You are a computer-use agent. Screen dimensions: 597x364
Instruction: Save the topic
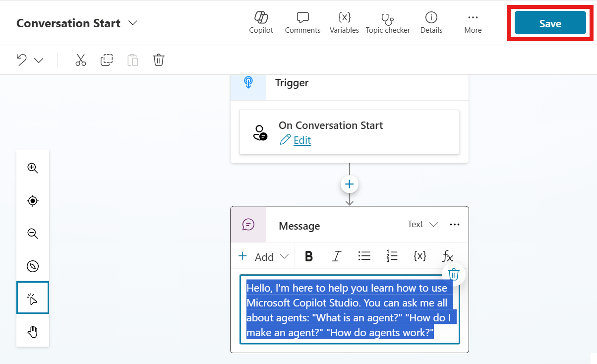(550, 23)
